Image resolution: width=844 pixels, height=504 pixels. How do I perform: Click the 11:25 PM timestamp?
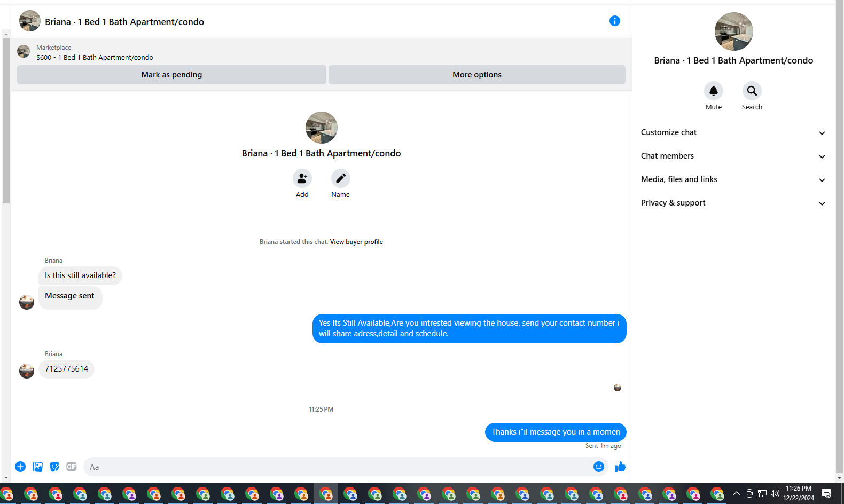click(321, 409)
